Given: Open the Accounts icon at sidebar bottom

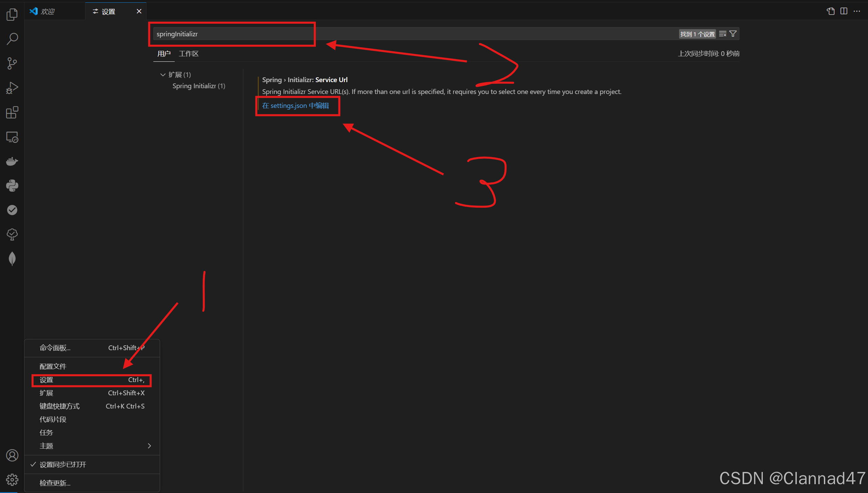Looking at the screenshot, I should tap(12, 455).
